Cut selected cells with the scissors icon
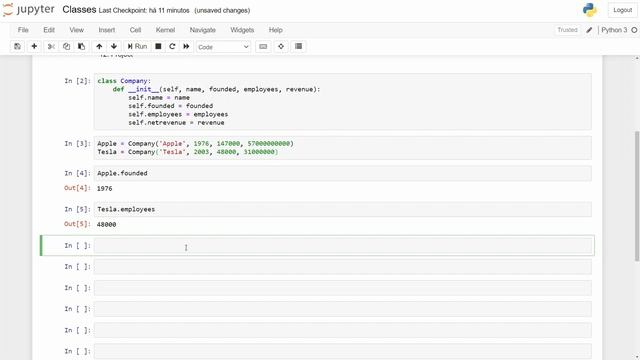 [51, 47]
